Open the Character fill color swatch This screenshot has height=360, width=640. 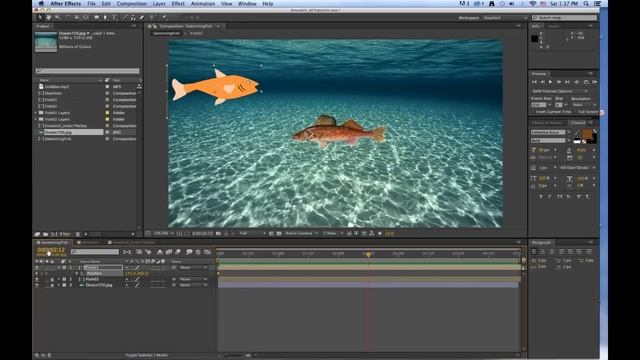point(587,133)
